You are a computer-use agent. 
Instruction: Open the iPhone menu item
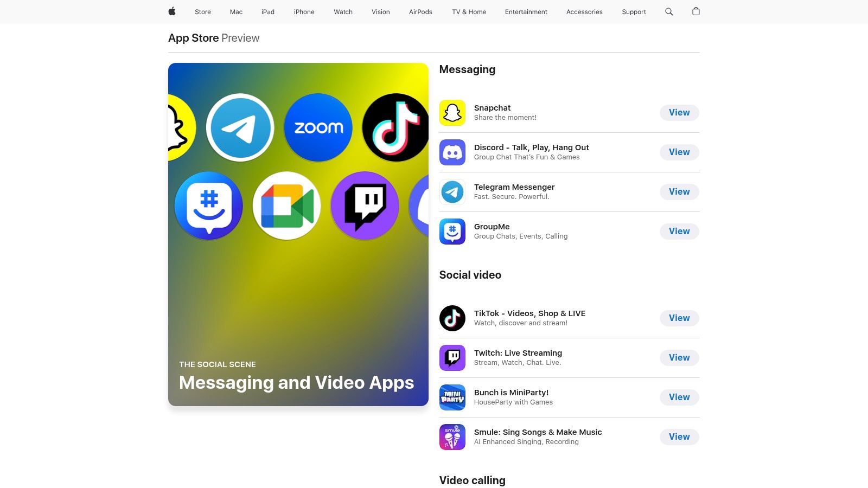[x=304, y=12]
